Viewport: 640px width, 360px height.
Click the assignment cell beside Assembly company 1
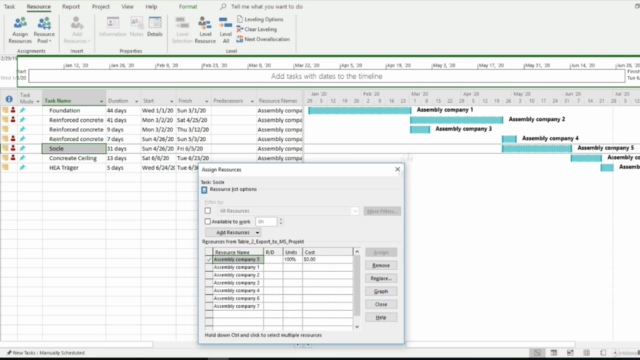[209, 267]
